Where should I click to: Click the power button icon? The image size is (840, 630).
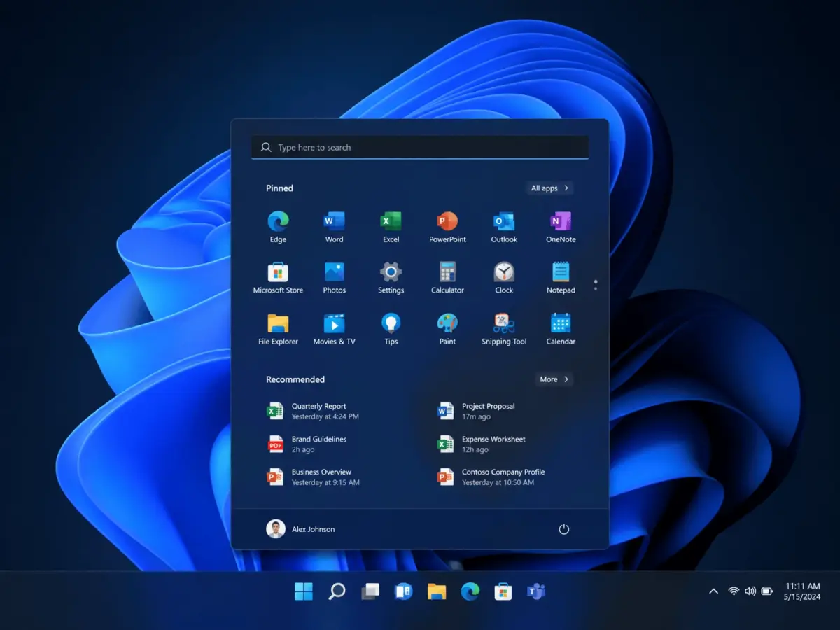(x=564, y=529)
